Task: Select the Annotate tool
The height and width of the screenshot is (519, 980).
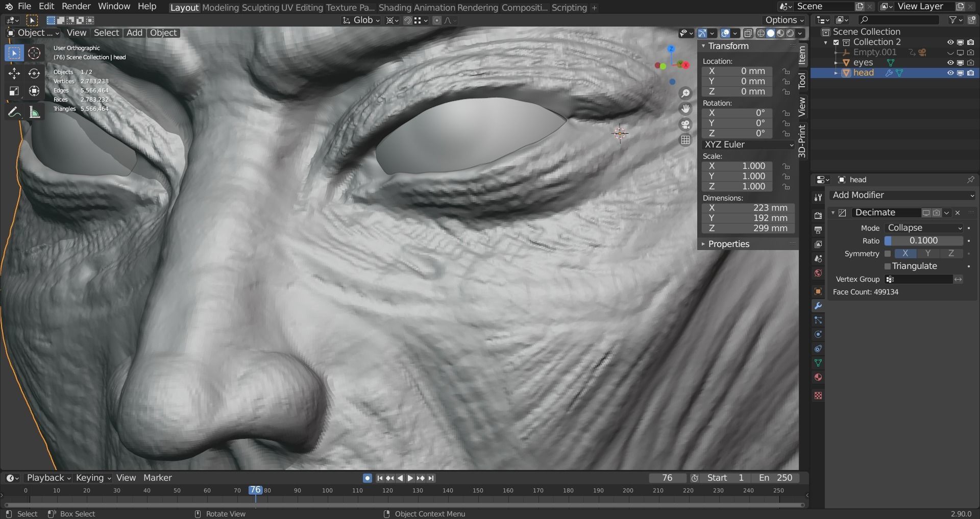Action: tap(14, 112)
